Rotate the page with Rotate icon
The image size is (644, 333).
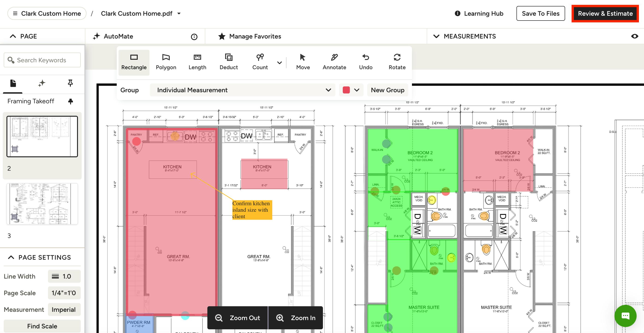tap(397, 62)
